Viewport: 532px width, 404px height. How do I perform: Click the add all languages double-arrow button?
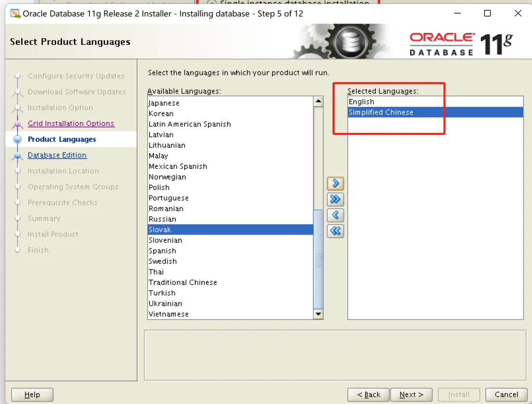tap(335, 199)
